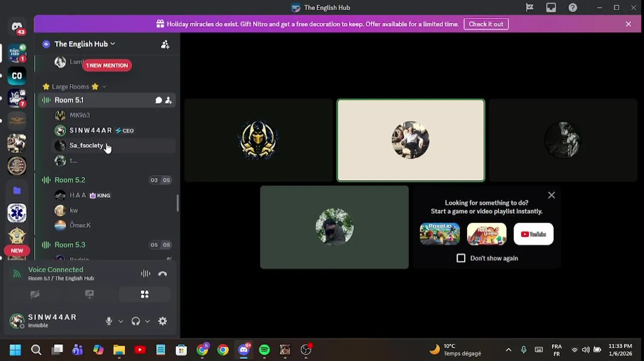Open output device options arrow
This screenshot has width=644, height=361.
[147, 321]
